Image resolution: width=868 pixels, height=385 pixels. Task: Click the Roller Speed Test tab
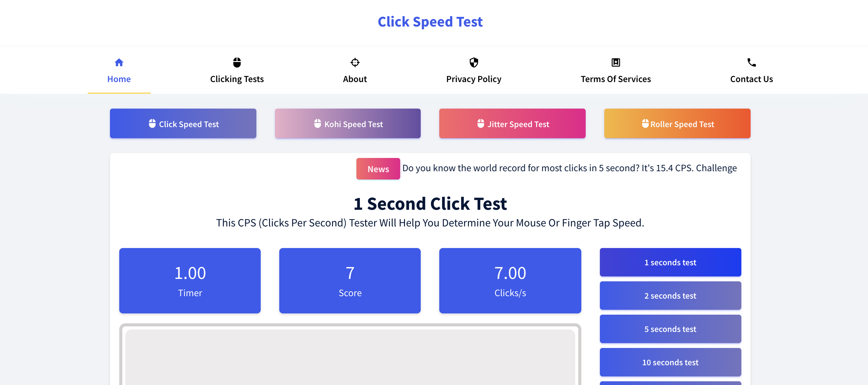[678, 123]
